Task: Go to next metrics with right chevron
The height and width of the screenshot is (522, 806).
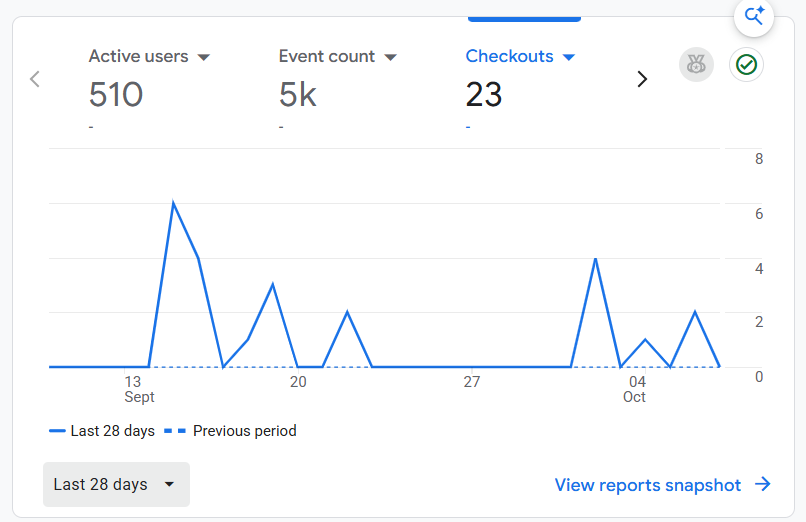Action: pos(642,79)
